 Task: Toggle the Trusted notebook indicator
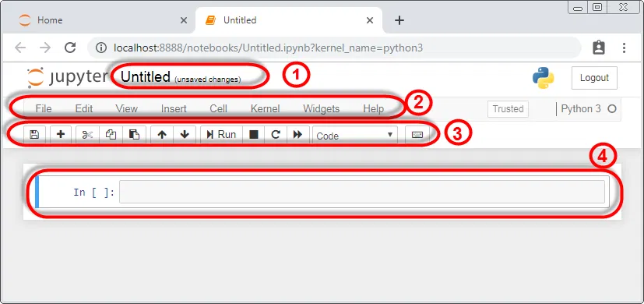(x=508, y=109)
